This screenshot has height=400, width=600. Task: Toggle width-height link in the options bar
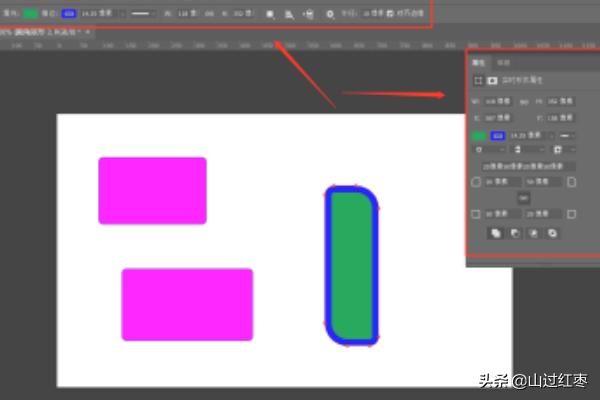(x=209, y=14)
